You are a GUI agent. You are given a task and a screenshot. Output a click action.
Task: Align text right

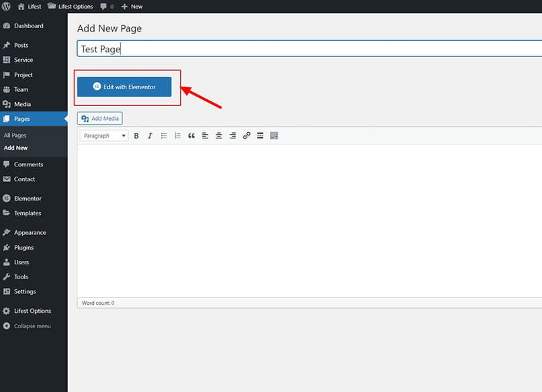click(x=232, y=136)
